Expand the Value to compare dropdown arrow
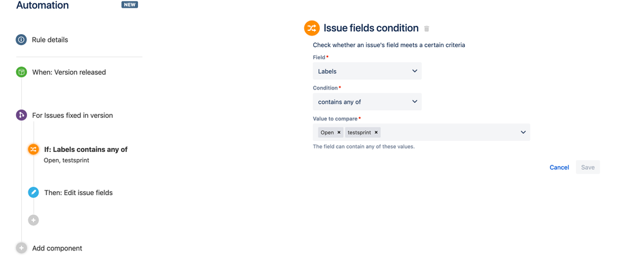Image resolution: width=644 pixels, height=262 pixels. pos(523,133)
